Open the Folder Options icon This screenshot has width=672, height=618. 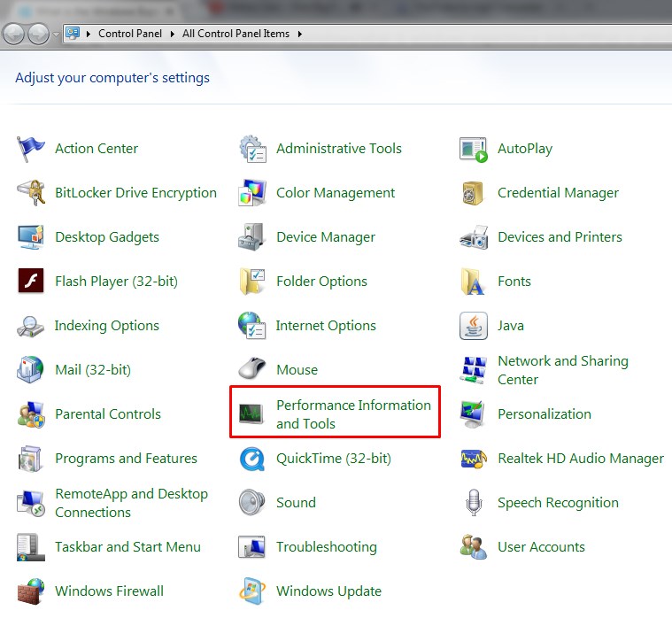click(x=252, y=282)
